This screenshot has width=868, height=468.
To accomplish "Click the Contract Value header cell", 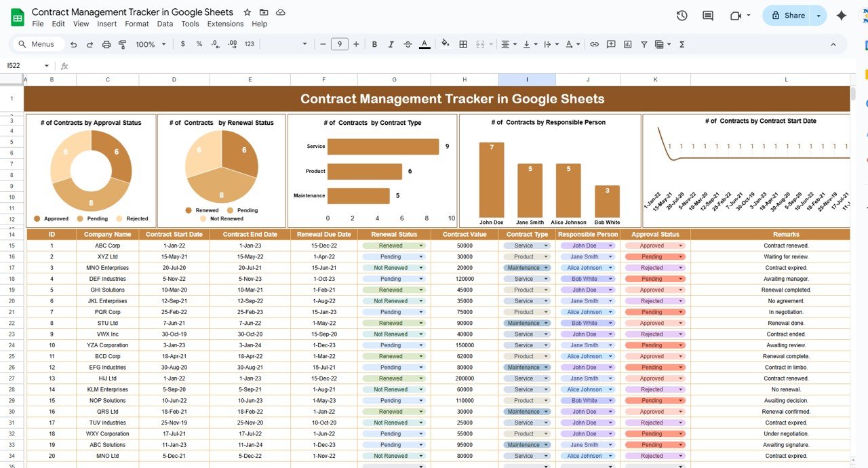I will [x=465, y=235].
